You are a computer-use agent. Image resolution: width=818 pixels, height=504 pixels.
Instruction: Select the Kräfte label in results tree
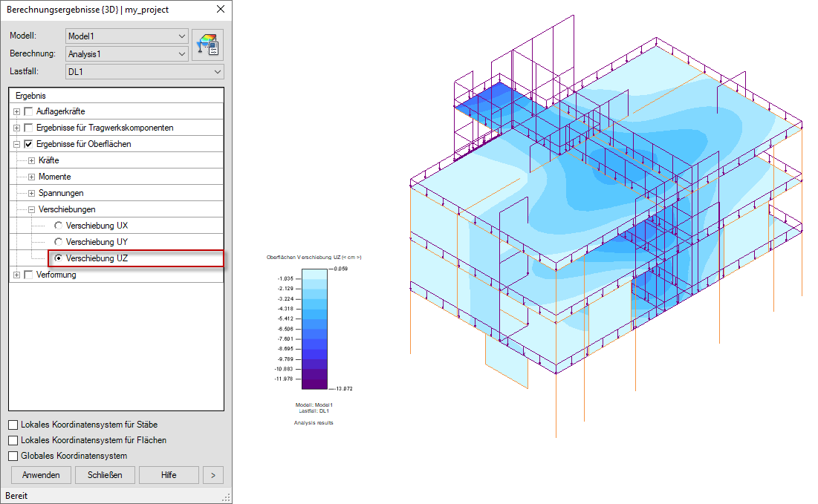pyautogui.click(x=48, y=160)
